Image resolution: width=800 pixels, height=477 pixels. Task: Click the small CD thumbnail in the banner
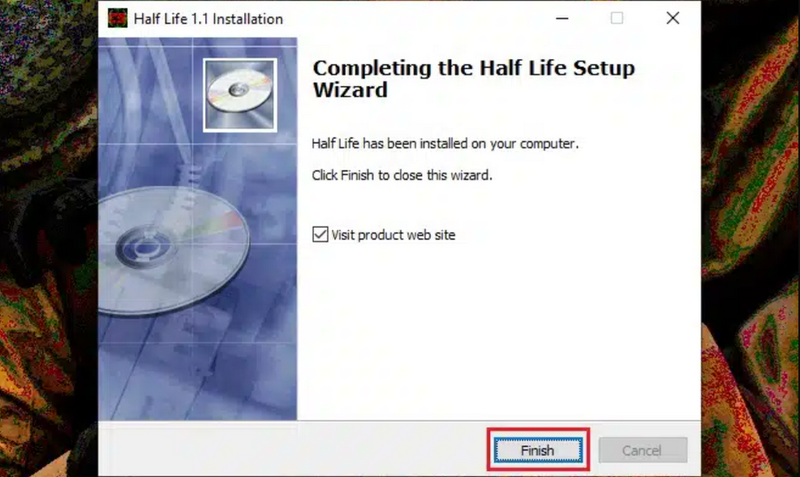240,95
